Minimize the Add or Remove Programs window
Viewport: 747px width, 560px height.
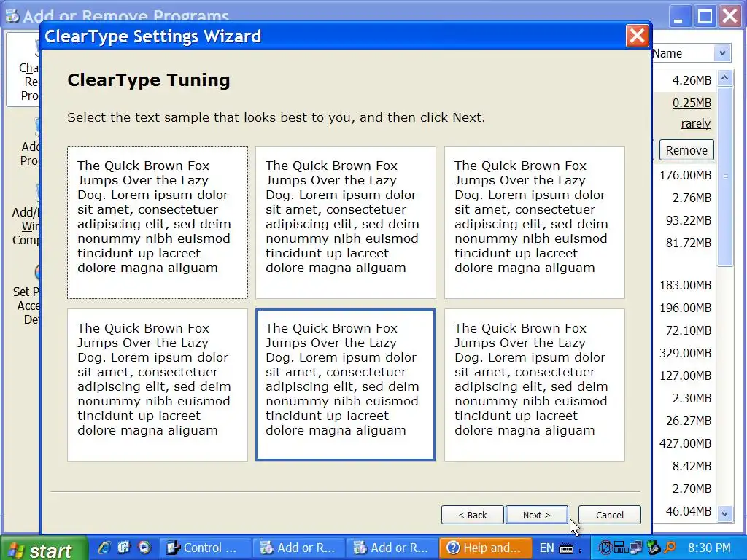point(680,17)
